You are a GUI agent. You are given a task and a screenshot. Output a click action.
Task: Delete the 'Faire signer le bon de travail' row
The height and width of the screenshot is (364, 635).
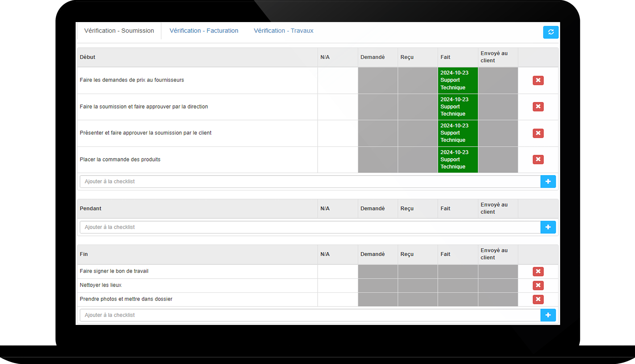coord(538,271)
